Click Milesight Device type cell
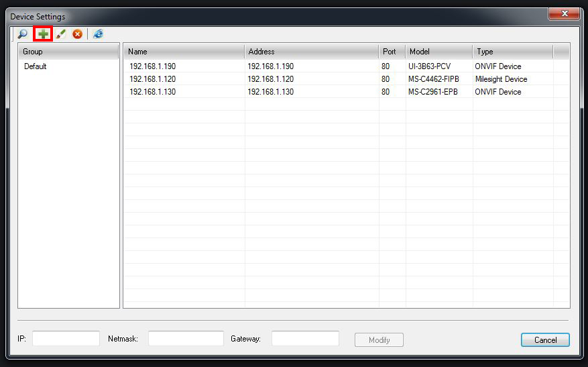The image size is (588, 367). click(x=501, y=79)
